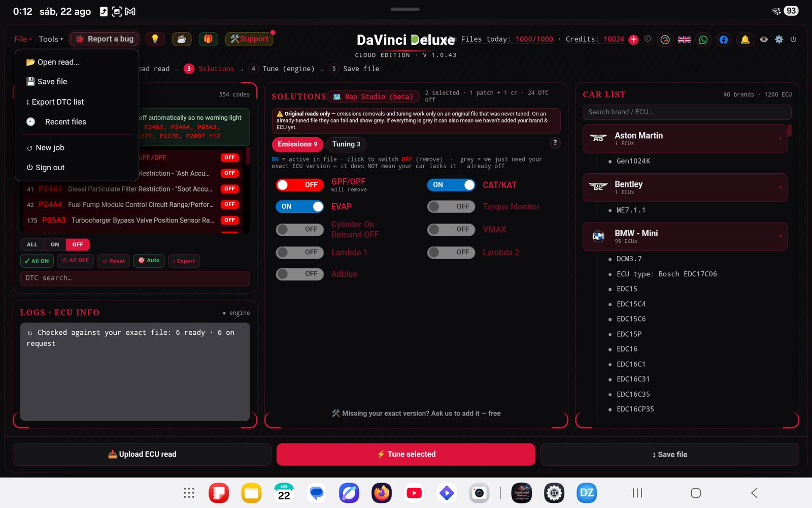Screen dimensions: 812x508
Task: Click the lightbulb tips icon
Action: coord(155,39)
